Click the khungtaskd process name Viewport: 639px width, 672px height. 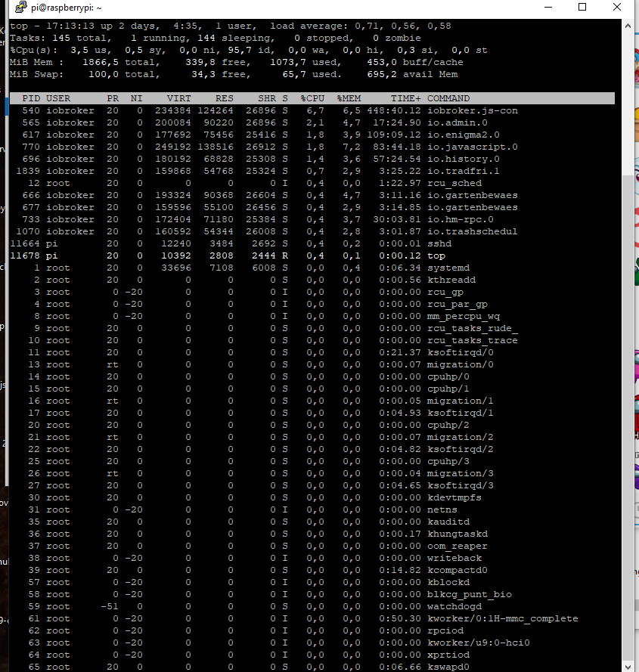tap(458, 534)
